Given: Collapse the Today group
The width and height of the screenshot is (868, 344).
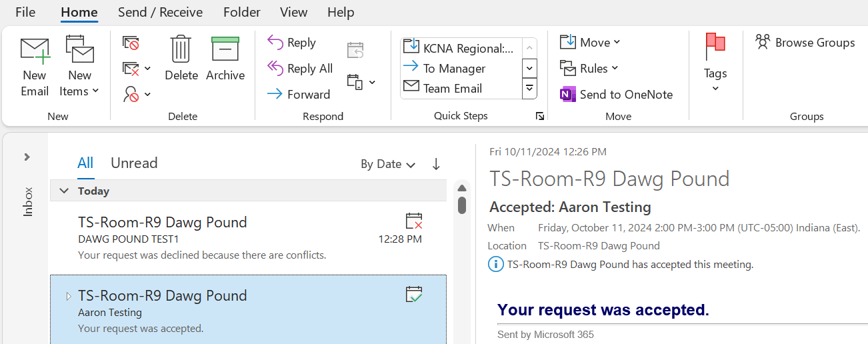Looking at the screenshot, I should click(x=64, y=191).
